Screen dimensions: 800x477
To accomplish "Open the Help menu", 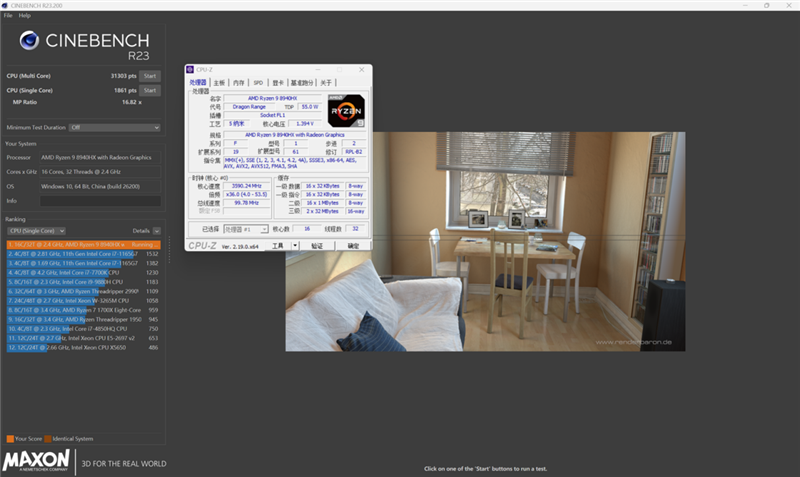I will coord(24,15).
